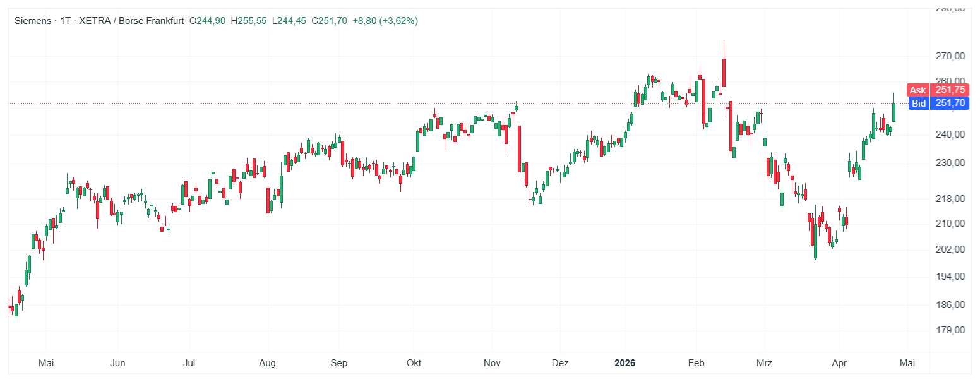Click the Mrz label on time axis

pos(765,363)
